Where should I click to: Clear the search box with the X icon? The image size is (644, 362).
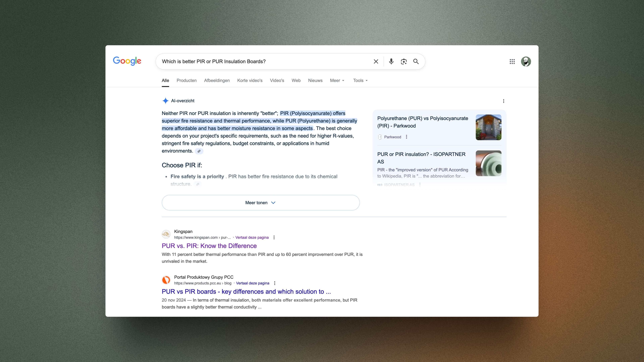pyautogui.click(x=376, y=62)
